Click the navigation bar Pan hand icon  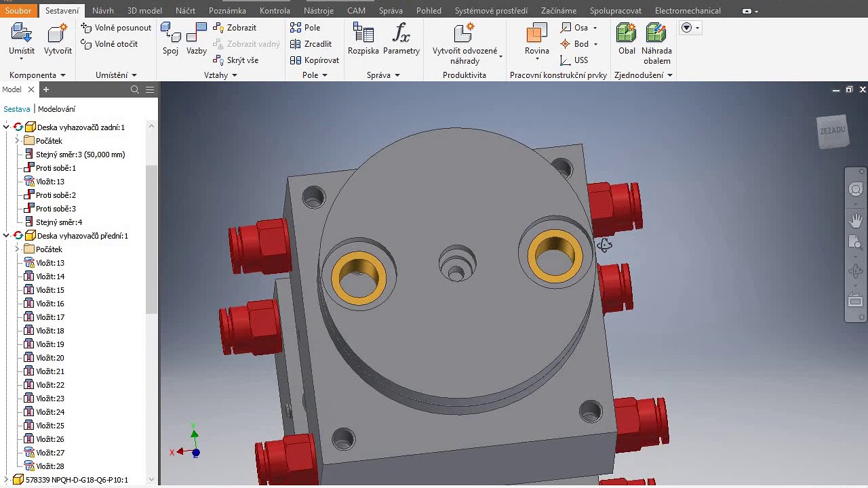(x=856, y=220)
